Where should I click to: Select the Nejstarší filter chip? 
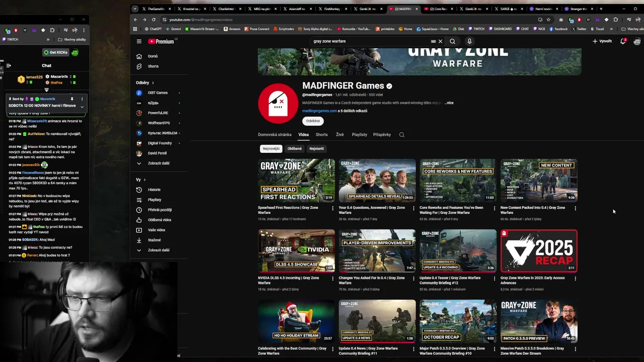pos(316,148)
